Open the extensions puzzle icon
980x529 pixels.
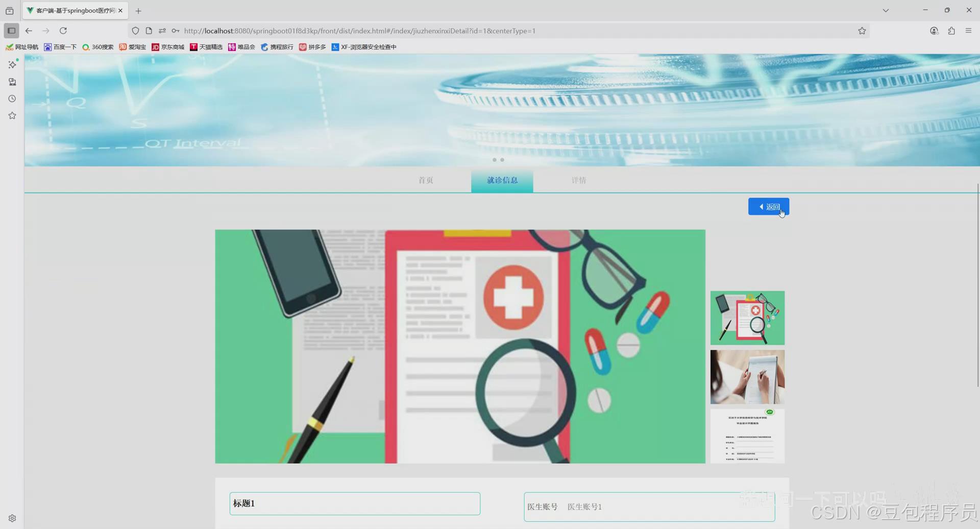click(951, 31)
